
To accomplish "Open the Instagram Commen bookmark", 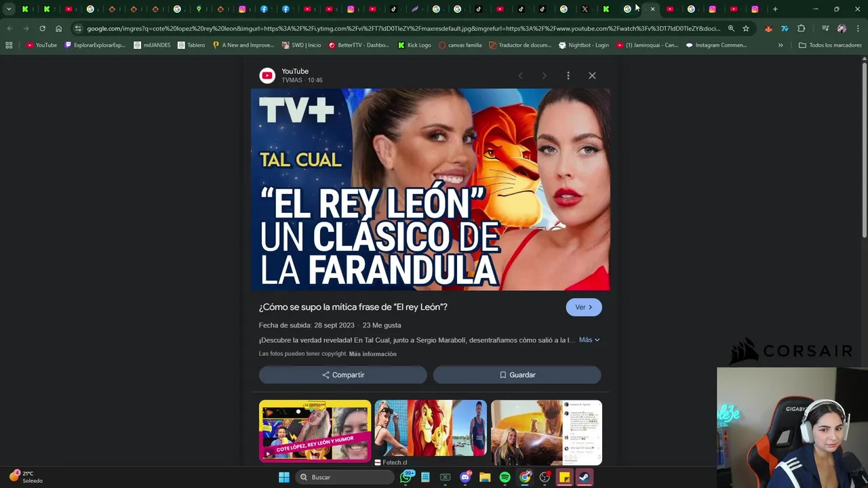I will 715,45.
